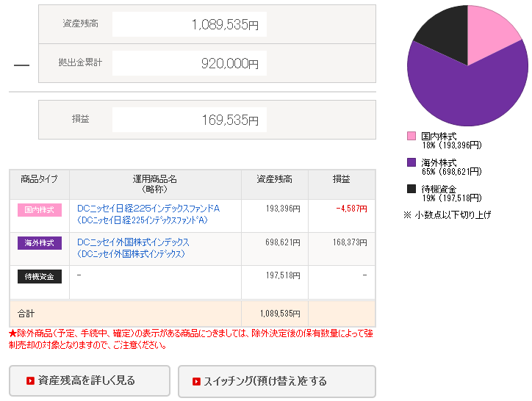The image size is (532, 401).
Task: Click the 資産残高 label in summary box
Action: 80,24
